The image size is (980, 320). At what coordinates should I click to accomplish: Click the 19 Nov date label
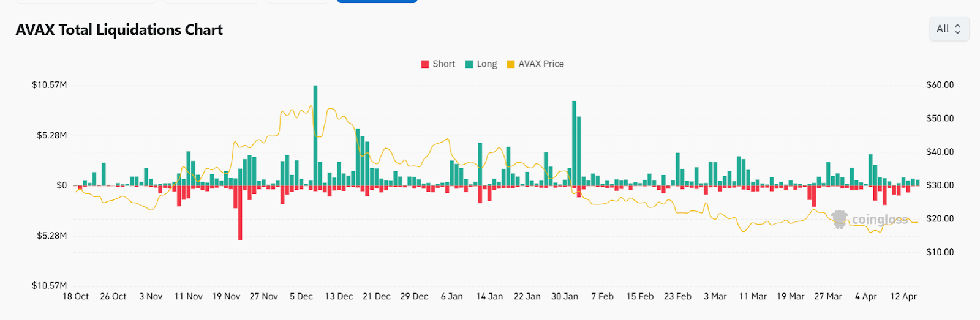pyautogui.click(x=226, y=296)
